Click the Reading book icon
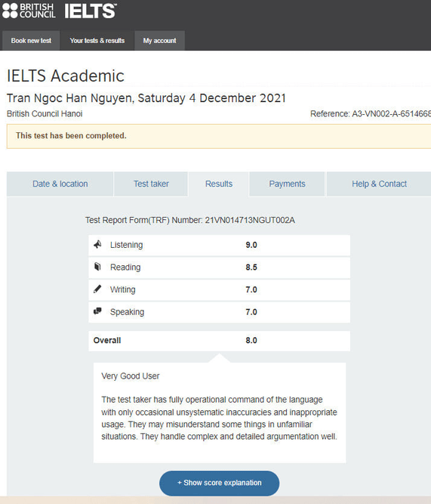The image size is (431, 504). [x=97, y=267]
